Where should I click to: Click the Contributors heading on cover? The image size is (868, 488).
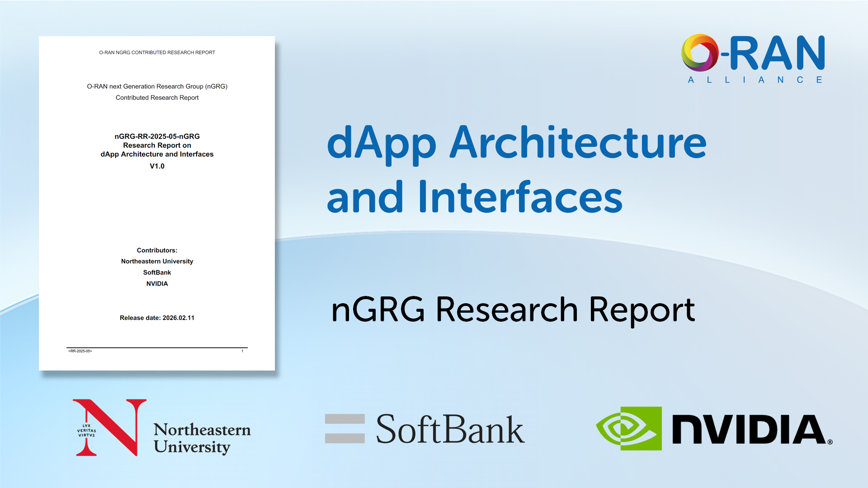(157, 250)
